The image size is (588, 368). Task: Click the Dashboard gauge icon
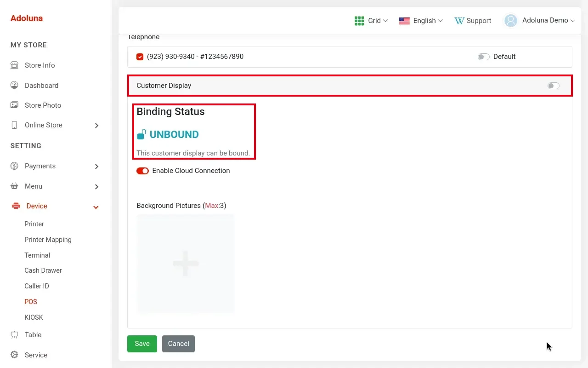pos(14,85)
